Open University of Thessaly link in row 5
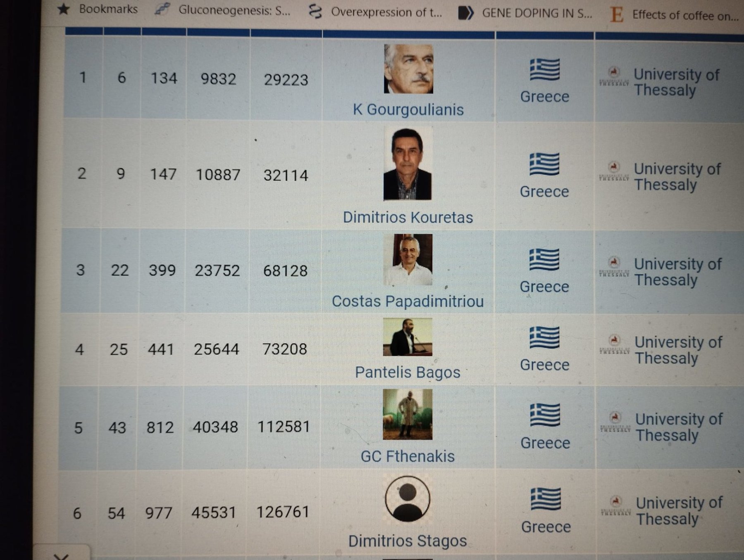The width and height of the screenshot is (744, 560). tap(679, 427)
